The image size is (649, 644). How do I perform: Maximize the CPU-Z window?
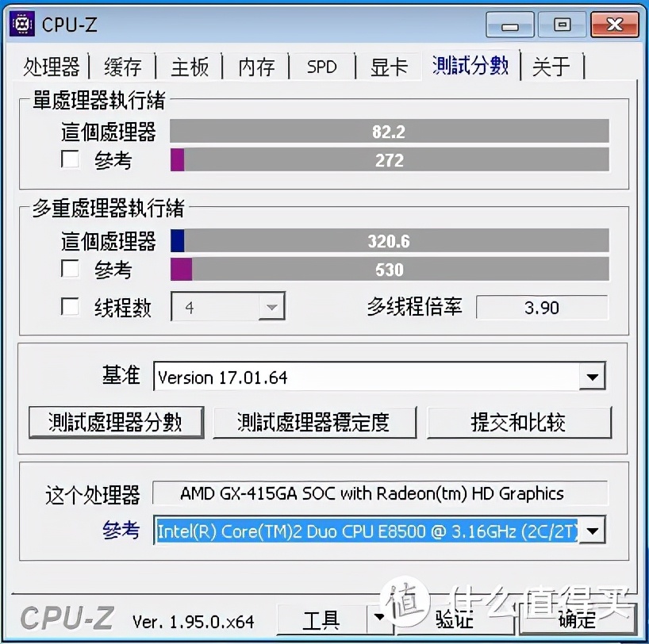[x=562, y=25]
